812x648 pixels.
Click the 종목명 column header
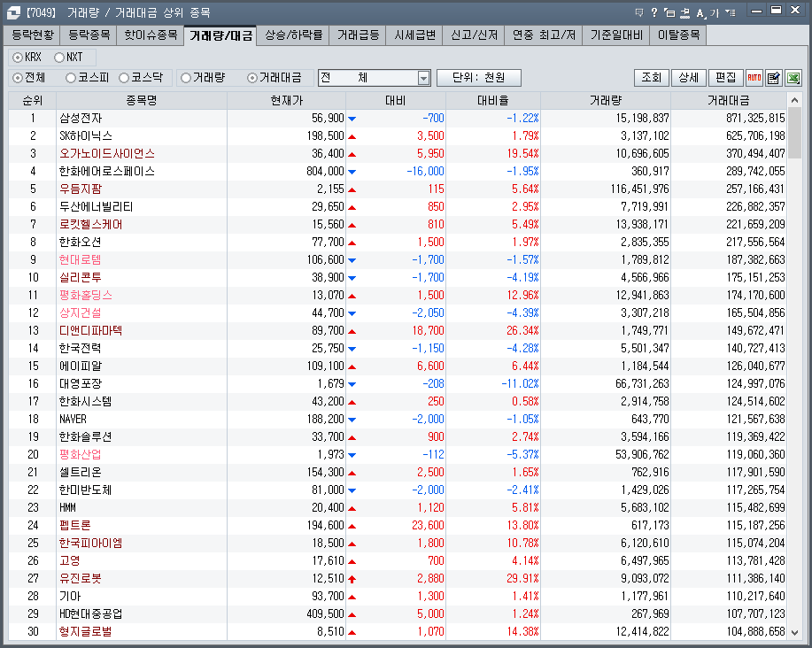tap(142, 100)
